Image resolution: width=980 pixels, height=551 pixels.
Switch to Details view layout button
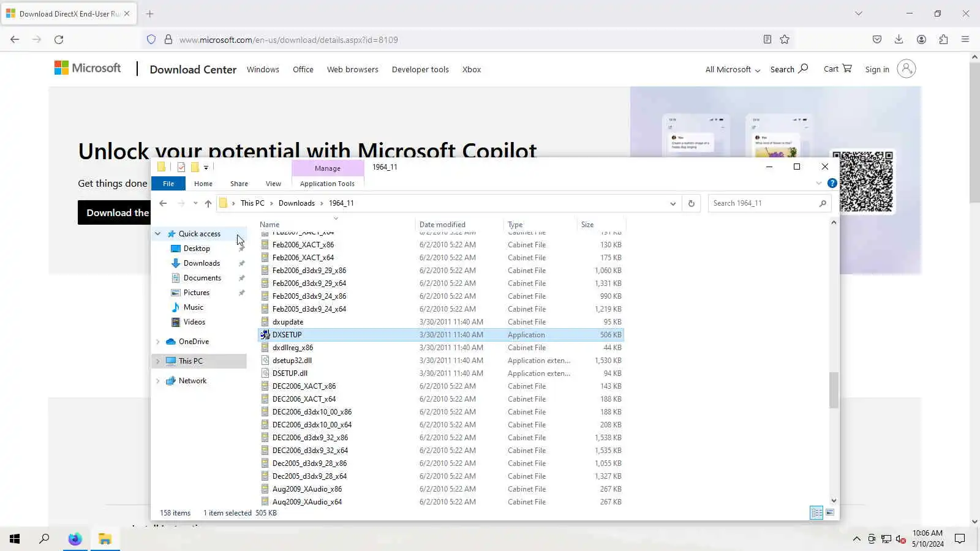coord(816,513)
